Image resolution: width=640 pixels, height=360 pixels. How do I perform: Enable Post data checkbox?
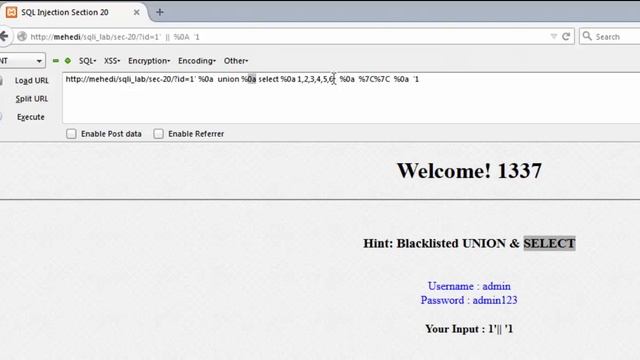click(x=71, y=134)
